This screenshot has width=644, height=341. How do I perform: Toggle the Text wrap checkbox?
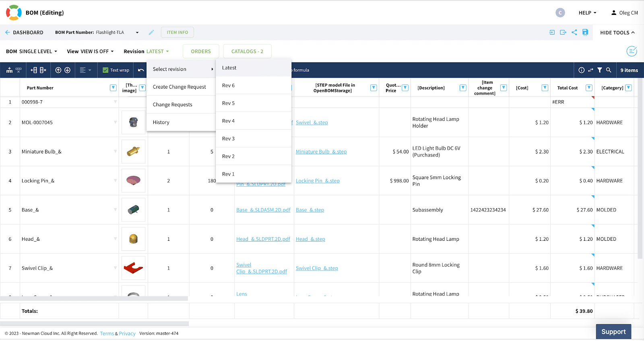click(106, 70)
